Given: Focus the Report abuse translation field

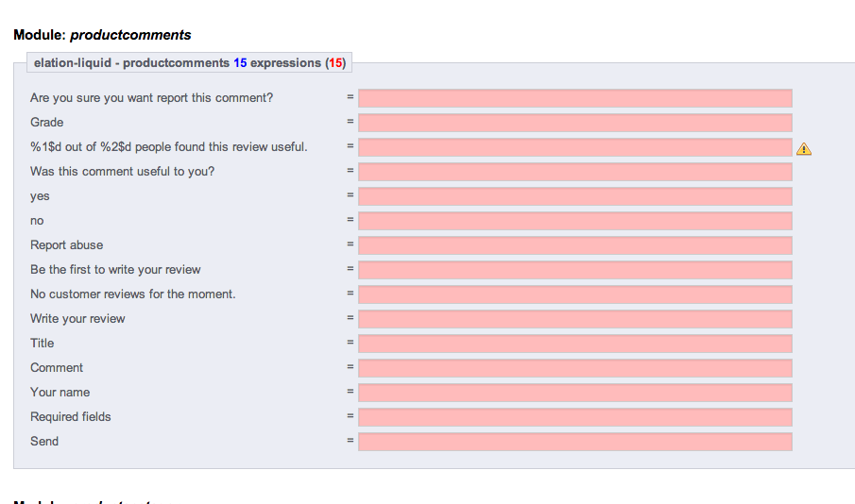Looking at the screenshot, I should click(x=574, y=245).
